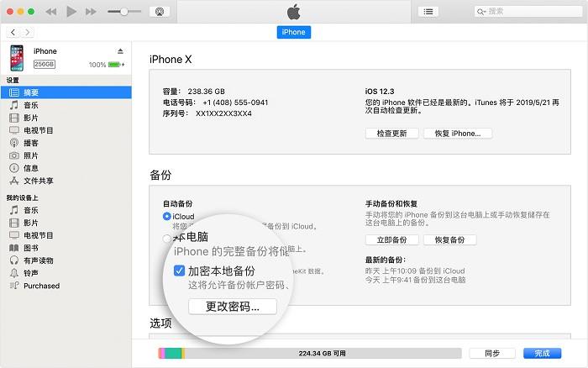Click 更改密码... change password button
Screen dimensions: 588x368
click(233, 307)
